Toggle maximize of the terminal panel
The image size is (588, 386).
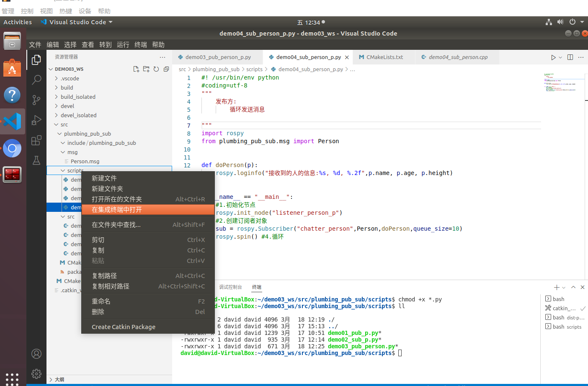[x=573, y=287]
